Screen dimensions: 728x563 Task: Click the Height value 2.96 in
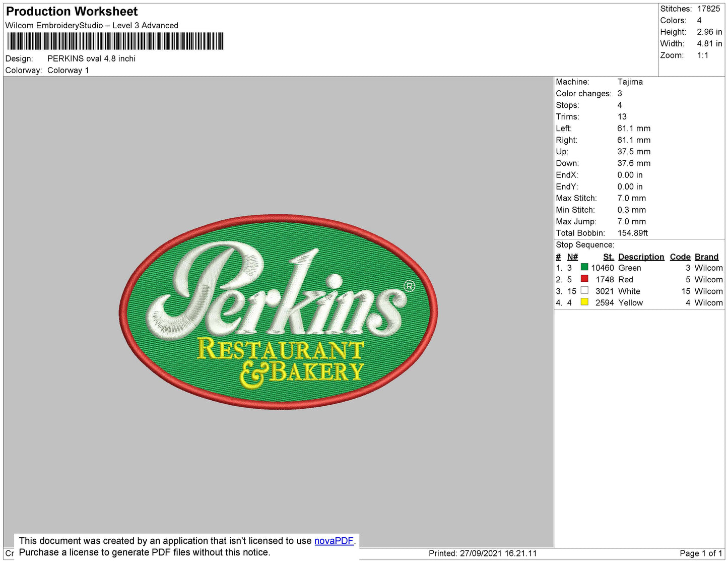coord(710,32)
